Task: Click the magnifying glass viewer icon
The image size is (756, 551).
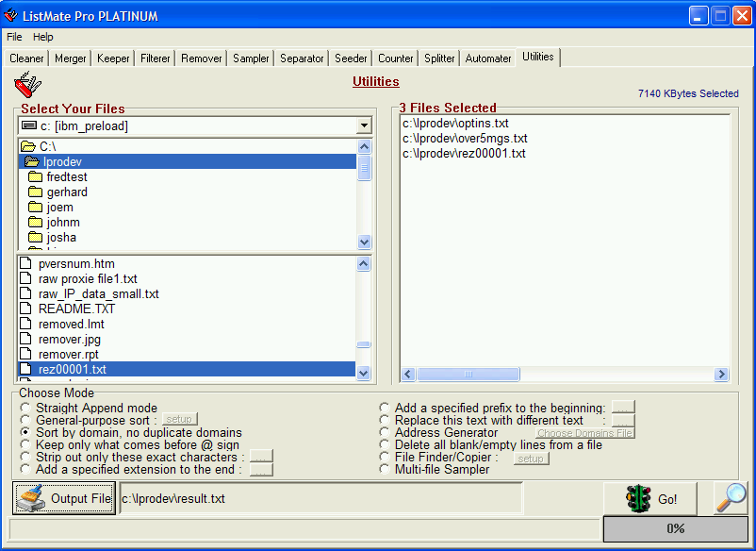Action: 731,498
